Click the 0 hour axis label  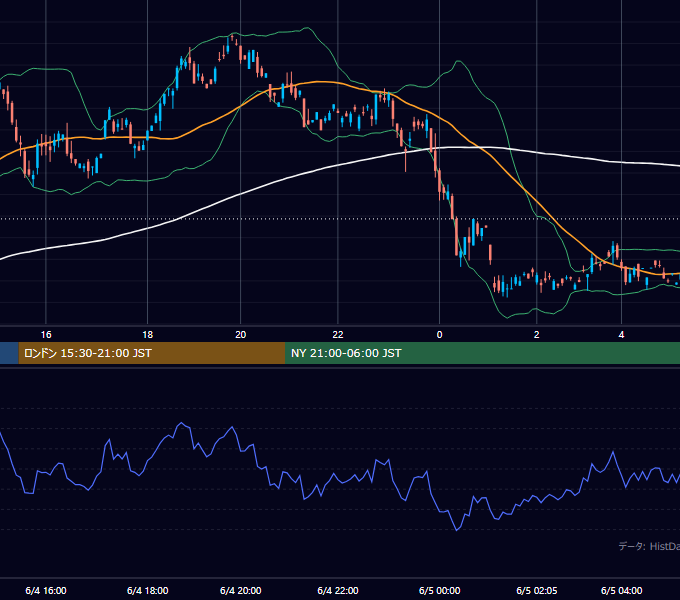(x=439, y=335)
